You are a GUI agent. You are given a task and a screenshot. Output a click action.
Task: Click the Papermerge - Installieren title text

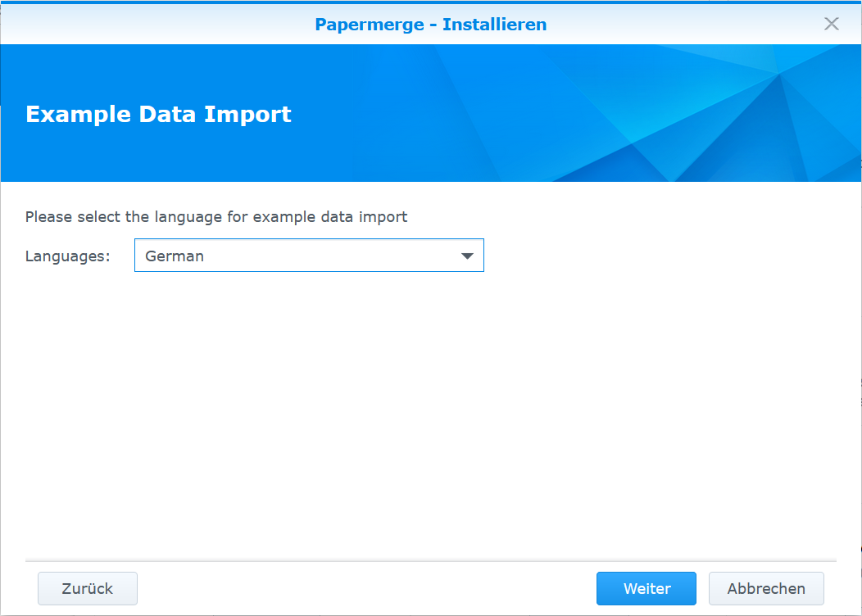pos(430,24)
